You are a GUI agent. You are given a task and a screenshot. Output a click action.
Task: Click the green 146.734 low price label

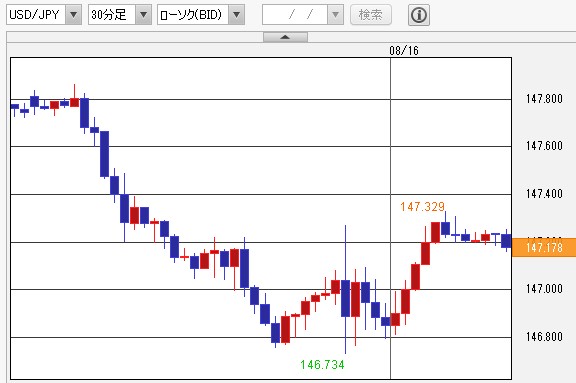point(322,365)
